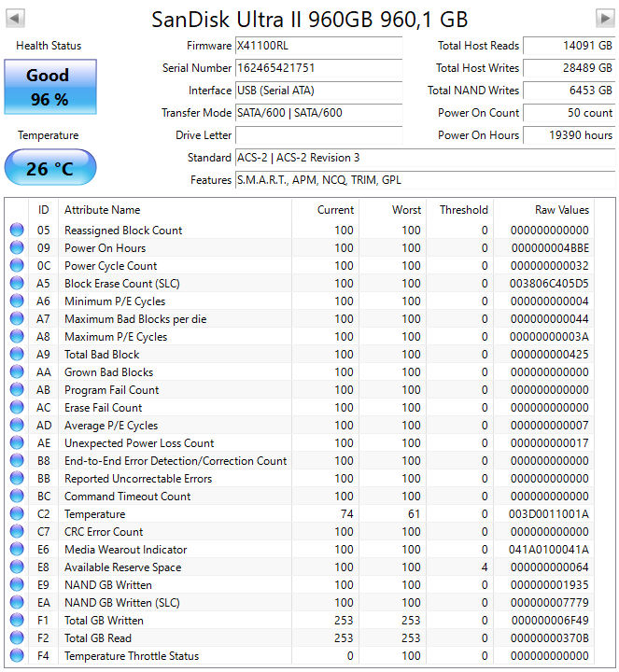Click status icon of Program Fail Count row
This screenshot has height=672, width=619.
[17, 389]
